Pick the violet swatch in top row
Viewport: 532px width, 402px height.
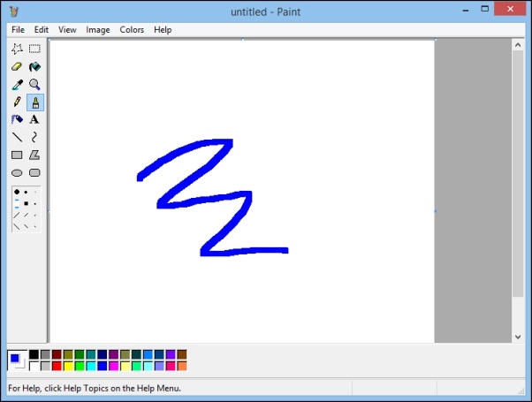(171, 354)
